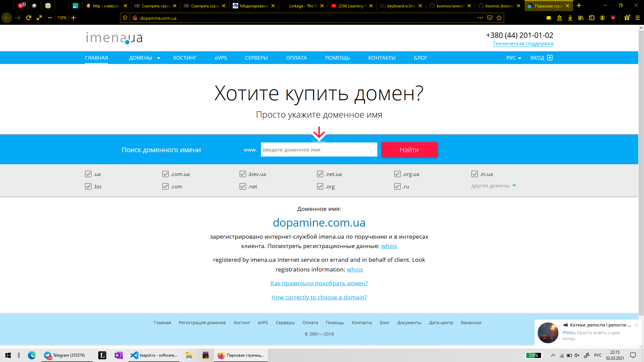Screen dimensions: 644x362
Task: Reload the current page
Action: [x=29, y=18]
